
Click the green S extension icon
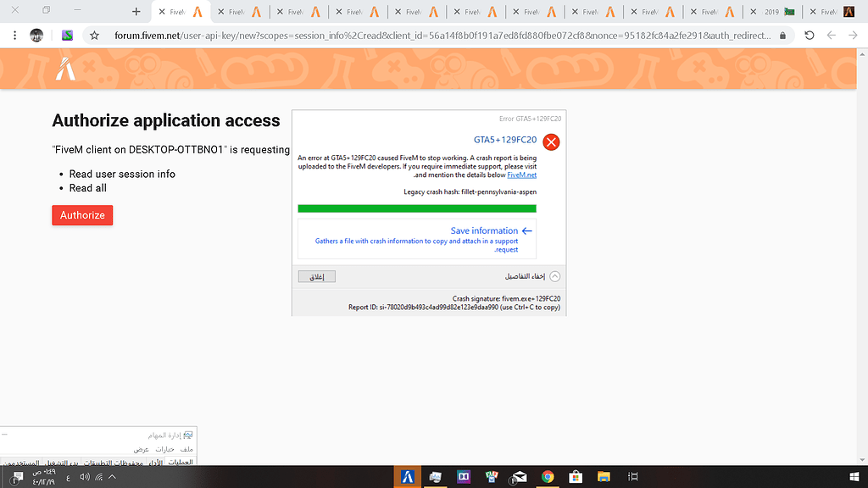pyautogui.click(x=67, y=36)
